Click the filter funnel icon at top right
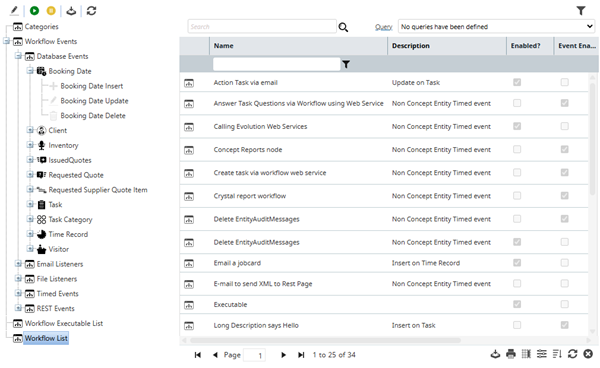Image resolution: width=600 pixels, height=368 pixels. point(581,11)
